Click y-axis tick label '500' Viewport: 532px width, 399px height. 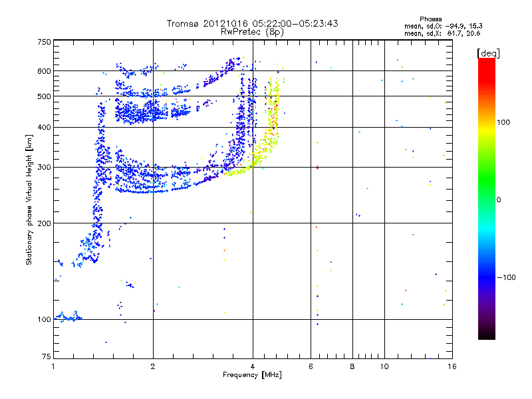tap(44, 96)
